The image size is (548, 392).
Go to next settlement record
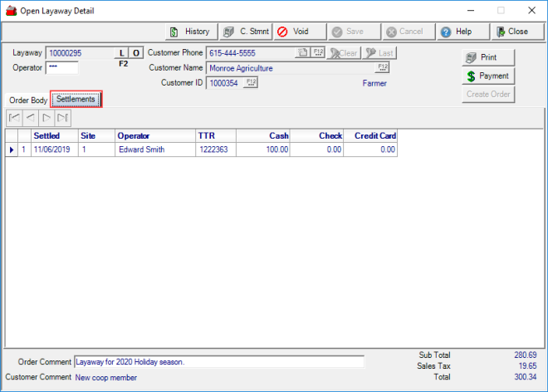46,118
